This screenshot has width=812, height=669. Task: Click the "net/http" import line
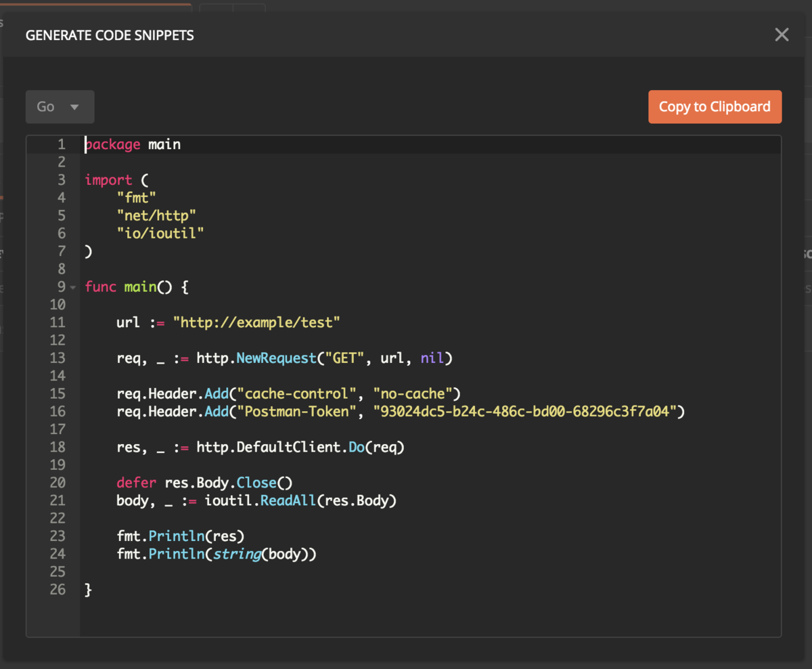(156, 215)
